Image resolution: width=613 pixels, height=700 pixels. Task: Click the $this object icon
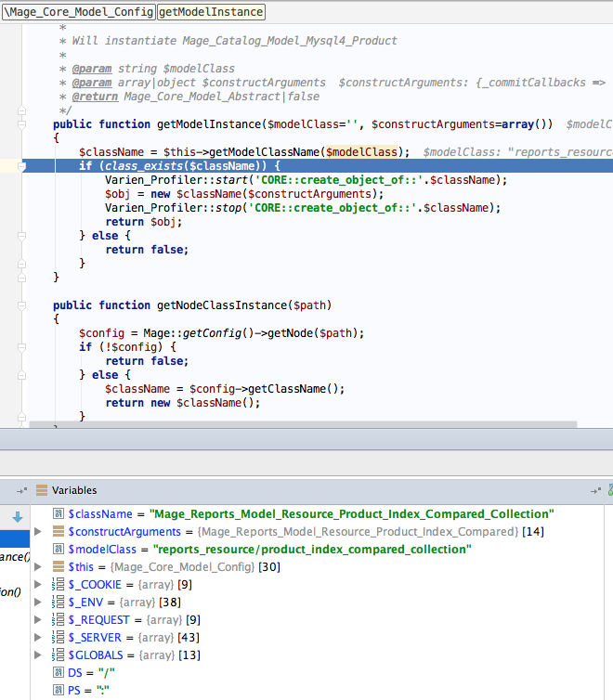pos(58,566)
